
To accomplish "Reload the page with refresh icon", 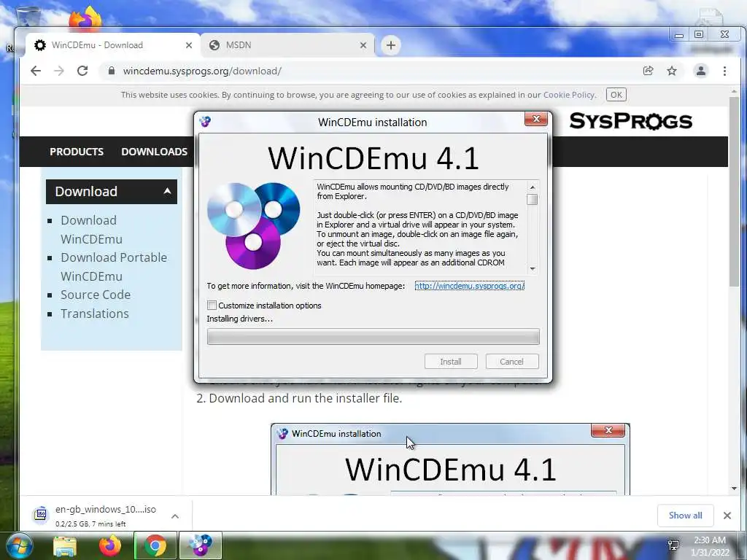I will [82, 71].
